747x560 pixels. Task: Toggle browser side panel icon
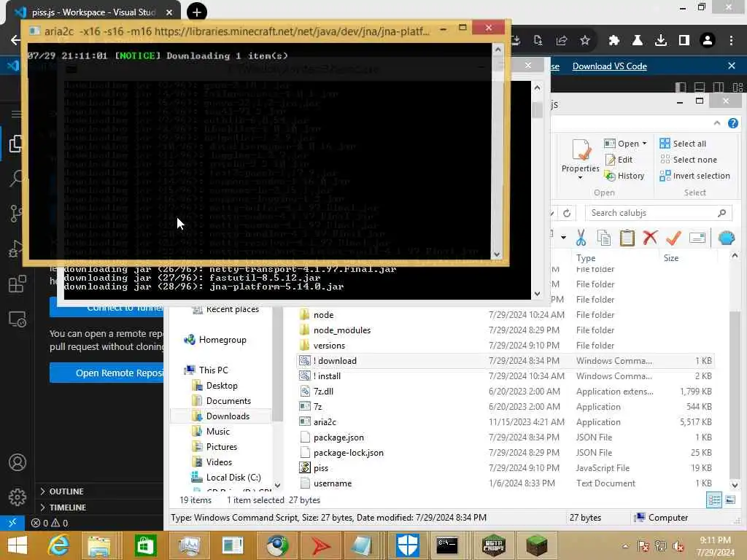(x=684, y=41)
